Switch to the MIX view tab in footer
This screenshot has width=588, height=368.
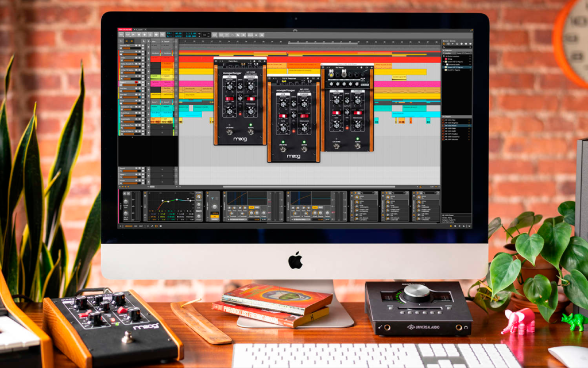click(x=136, y=226)
